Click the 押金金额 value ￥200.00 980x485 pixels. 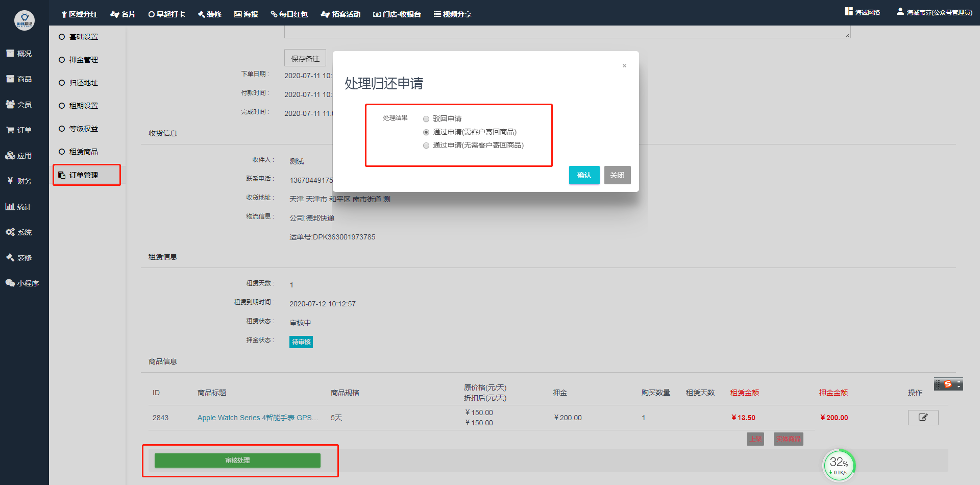(834, 418)
